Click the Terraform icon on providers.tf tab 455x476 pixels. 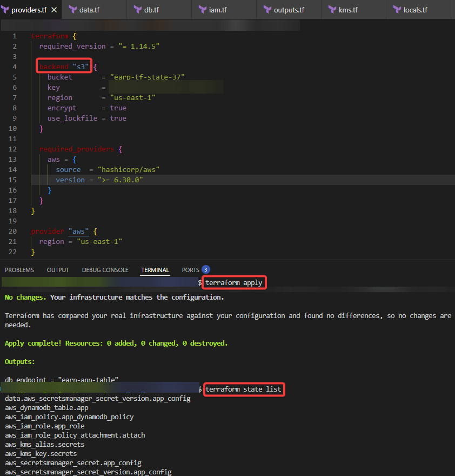point(5,10)
